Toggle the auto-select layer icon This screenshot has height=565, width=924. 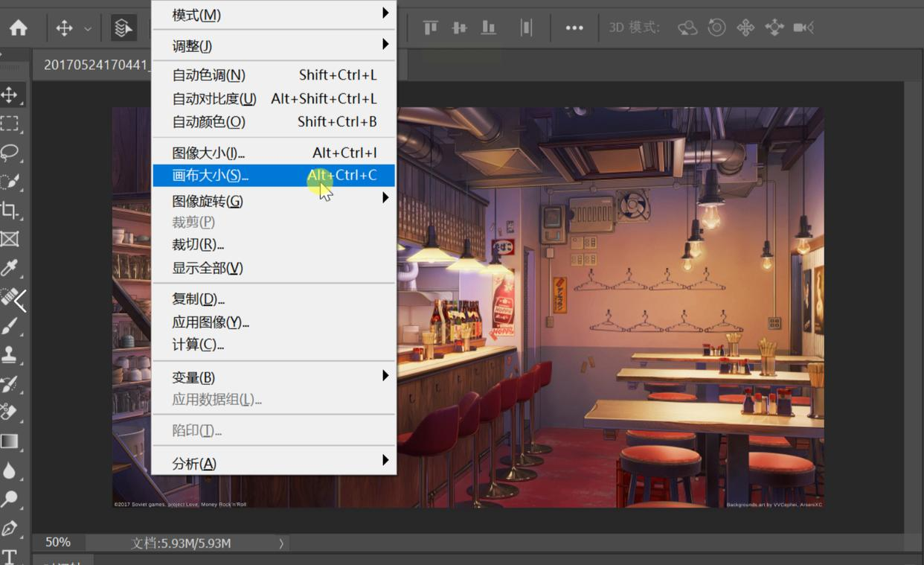pyautogui.click(x=123, y=28)
